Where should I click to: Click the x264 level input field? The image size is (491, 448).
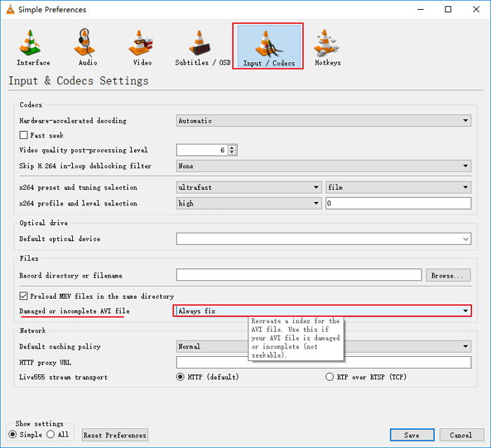(398, 203)
